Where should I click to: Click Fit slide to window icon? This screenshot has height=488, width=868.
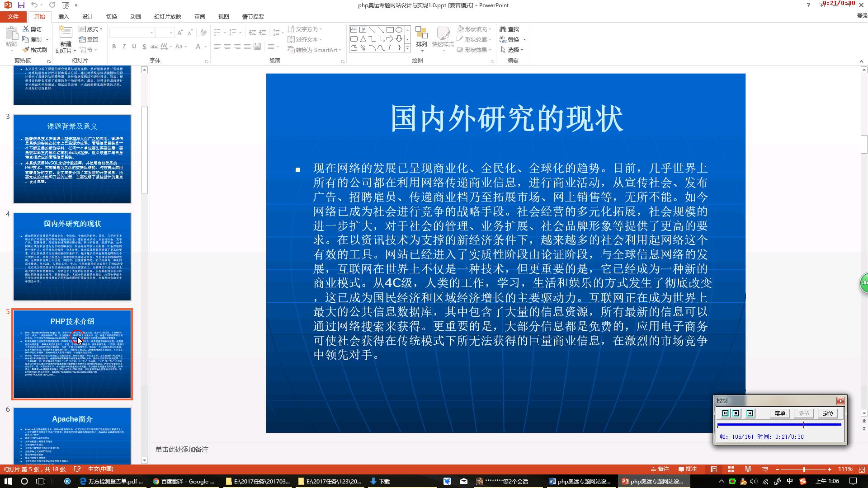[862, 469]
